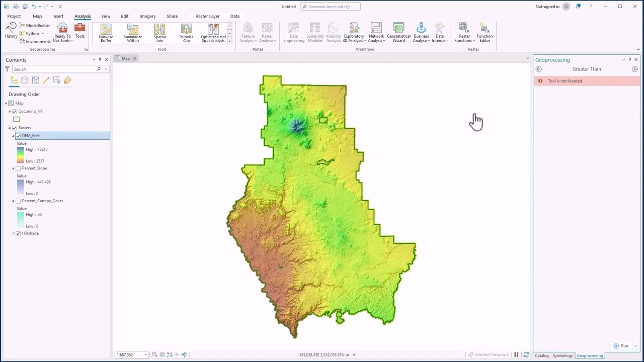Open Environments settings
This screenshot has height=362, width=644.
point(35,42)
